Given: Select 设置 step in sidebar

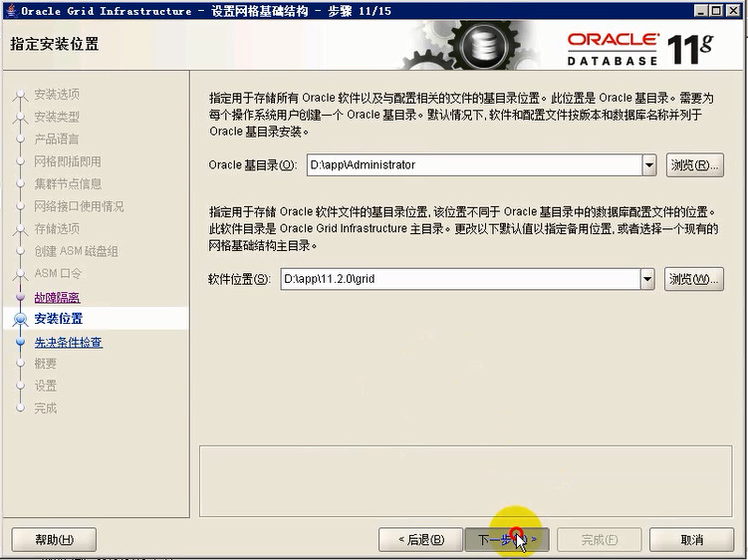Looking at the screenshot, I should coord(46,386).
